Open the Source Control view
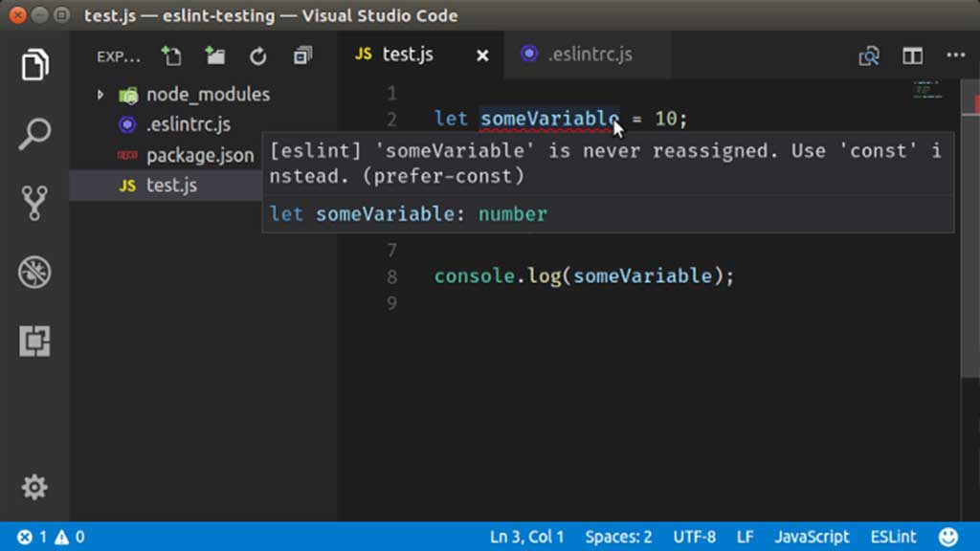The image size is (980, 551). 34,203
